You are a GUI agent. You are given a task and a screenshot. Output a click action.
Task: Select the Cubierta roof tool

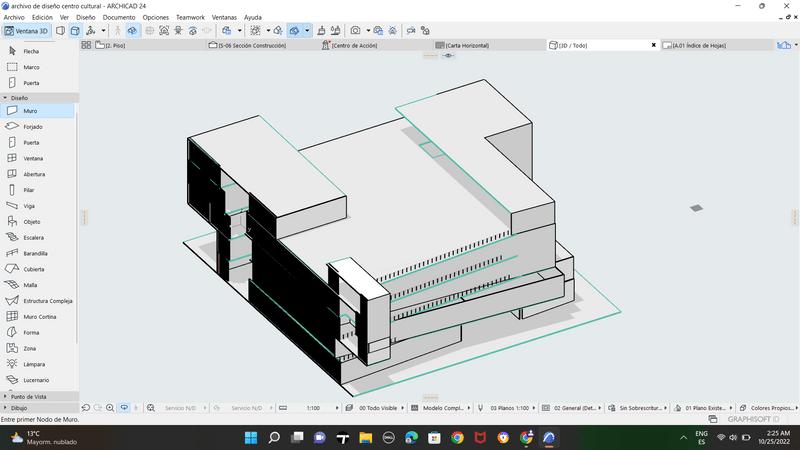tap(34, 269)
